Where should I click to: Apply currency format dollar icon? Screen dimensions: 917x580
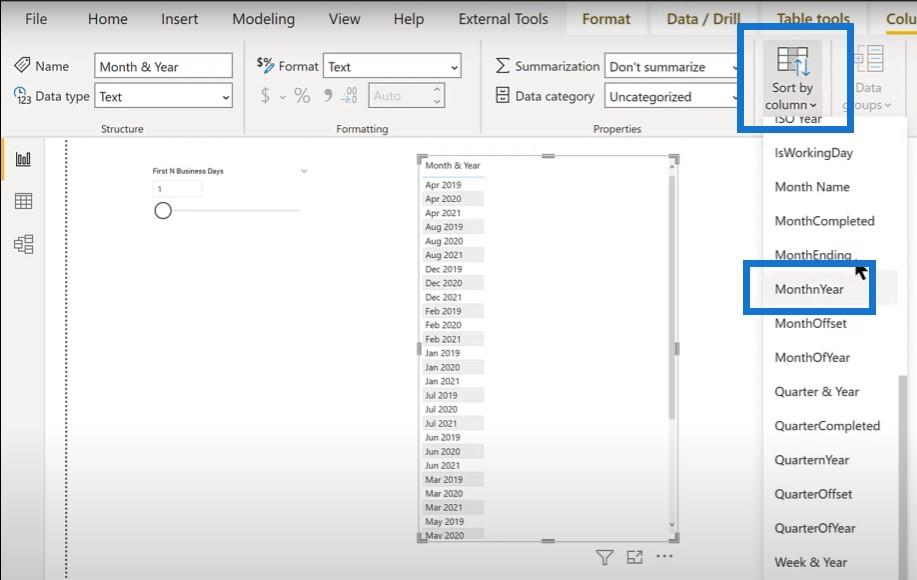(x=266, y=95)
